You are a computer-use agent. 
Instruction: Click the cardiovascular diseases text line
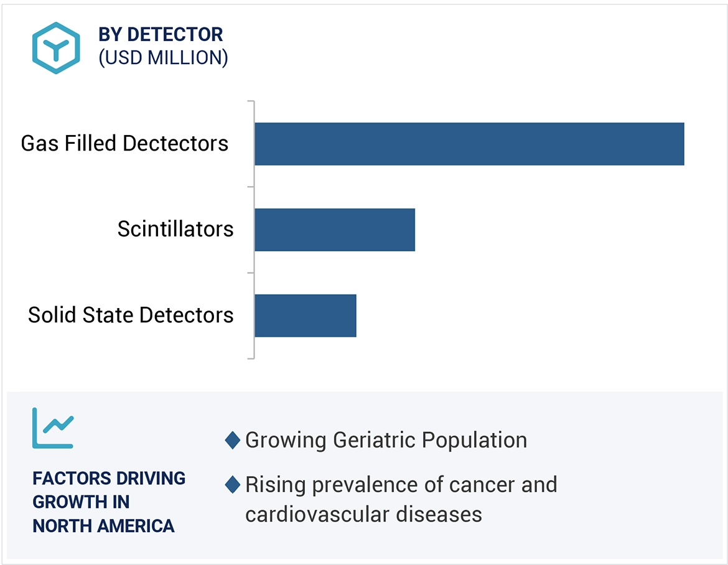tap(363, 515)
